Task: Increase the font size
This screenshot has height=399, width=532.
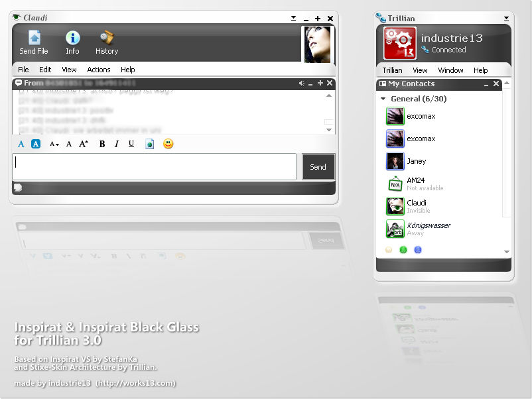Action: pyautogui.click(x=83, y=144)
